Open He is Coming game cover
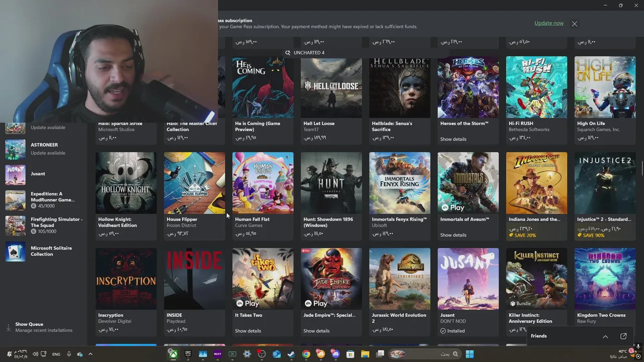 tap(263, 87)
